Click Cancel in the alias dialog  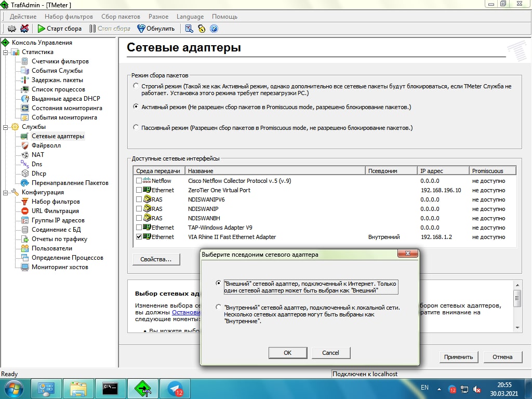pyautogui.click(x=331, y=353)
